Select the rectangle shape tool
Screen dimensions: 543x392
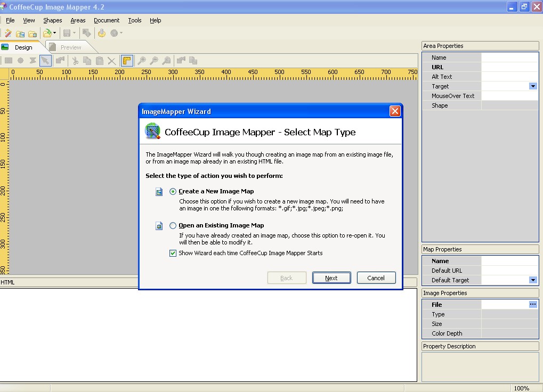(9, 61)
